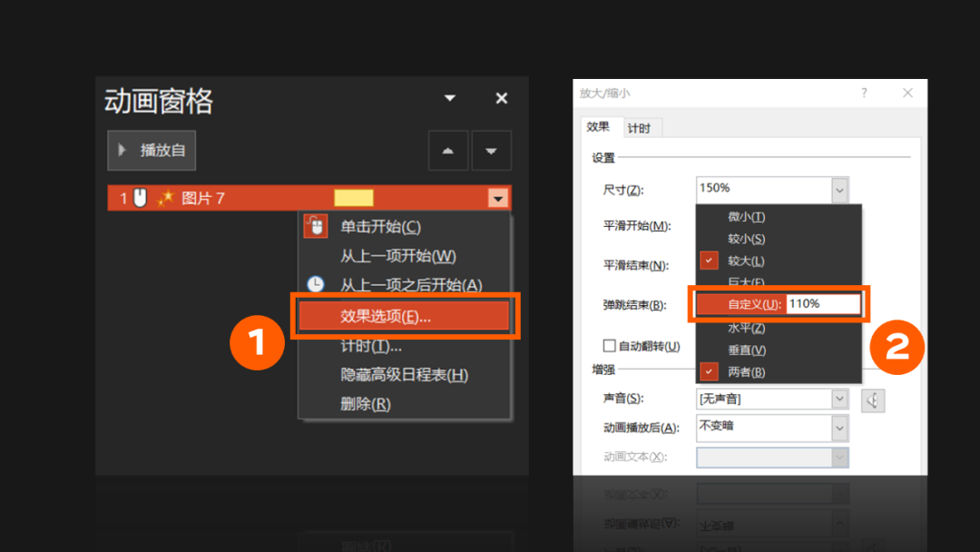Click the mouse icon beside 单击开始
The width and height of the screenshot is (980, 552).
(315, 227)
